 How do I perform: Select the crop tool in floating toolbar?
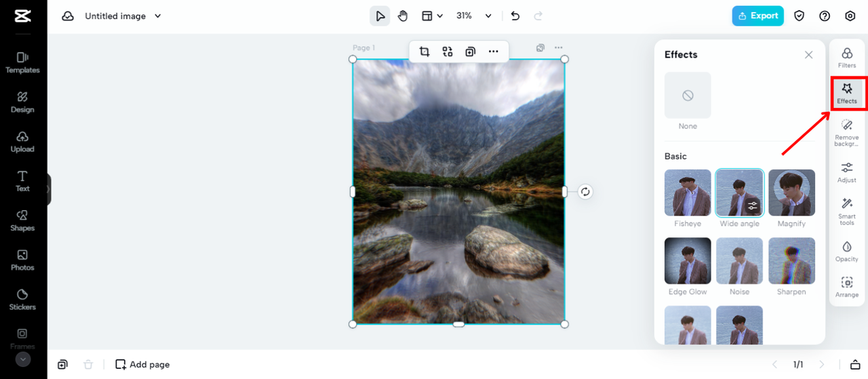[425, 52]
